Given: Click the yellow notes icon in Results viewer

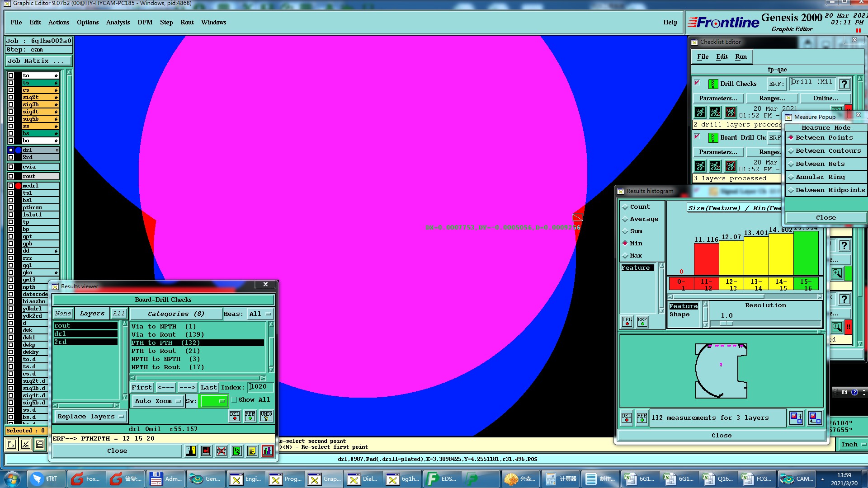Looking at the screenshot, I should tap(252, 451).
